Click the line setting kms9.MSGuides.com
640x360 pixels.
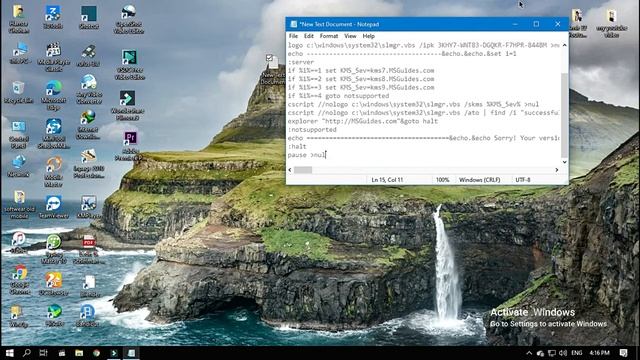tap(361, 87)
